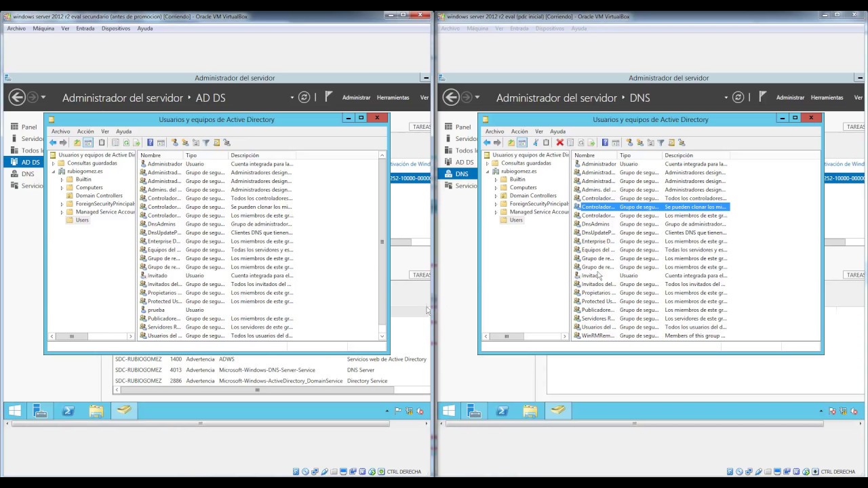Click Cut scissors icon in pdc inicial toolbar

[536, 142]
